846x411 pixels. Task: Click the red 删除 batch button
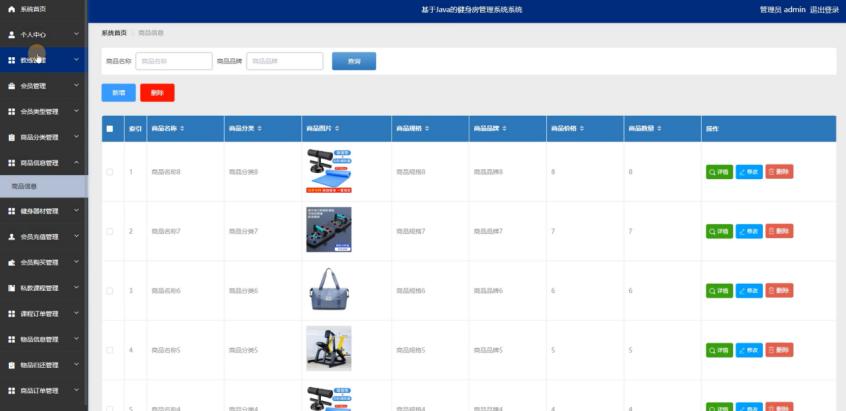tap(157, 93)
